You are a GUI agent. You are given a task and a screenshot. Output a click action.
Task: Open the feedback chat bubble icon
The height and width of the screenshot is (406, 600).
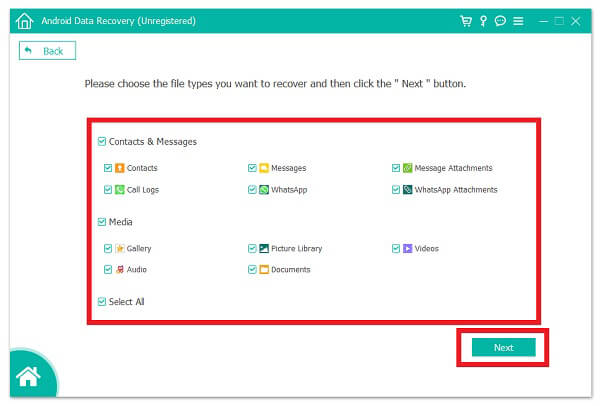click(x=499, y=20)
